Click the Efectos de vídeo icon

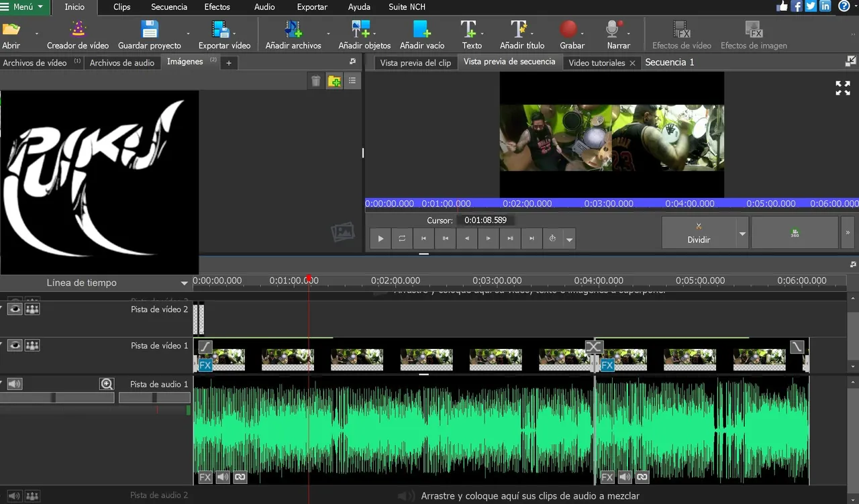(682, 30)
